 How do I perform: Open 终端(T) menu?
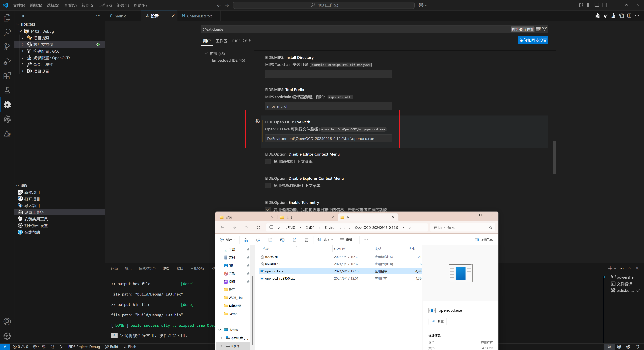tap(123, 5)
